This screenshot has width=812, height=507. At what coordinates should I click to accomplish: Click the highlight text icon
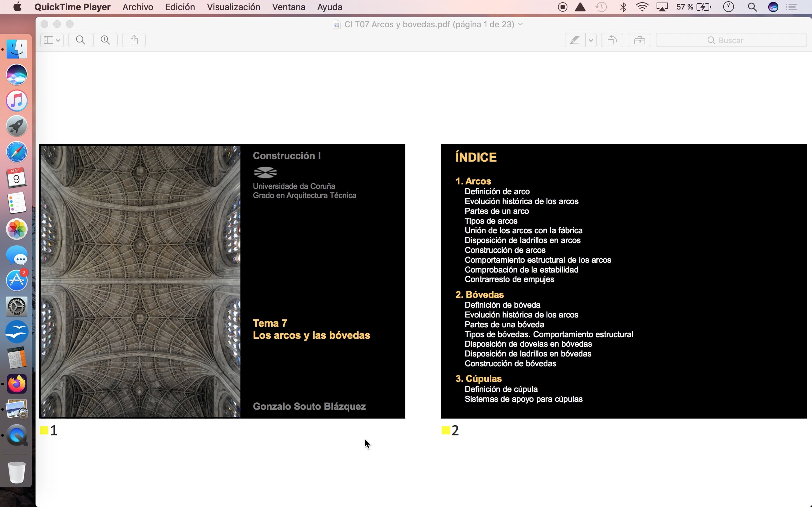575,40
